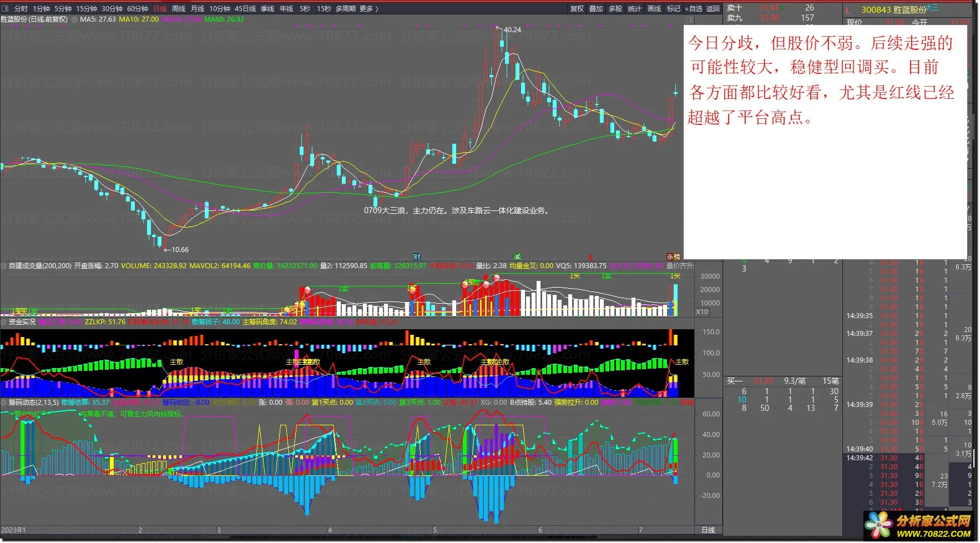Open 自建成交量 indicator settings icon
The width and height of the screenshot is (980, 543).
click(4, 266)
